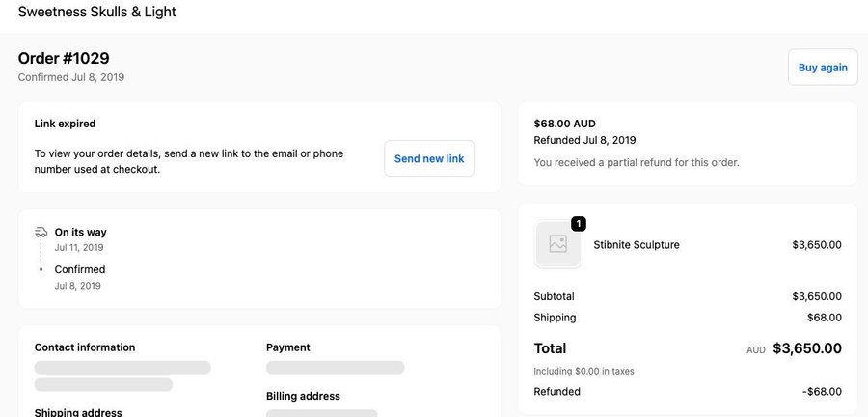Select the Stibnite Sculpture product name
The width and height of the screenshot is (868, 417).
[x=637, y=245]
